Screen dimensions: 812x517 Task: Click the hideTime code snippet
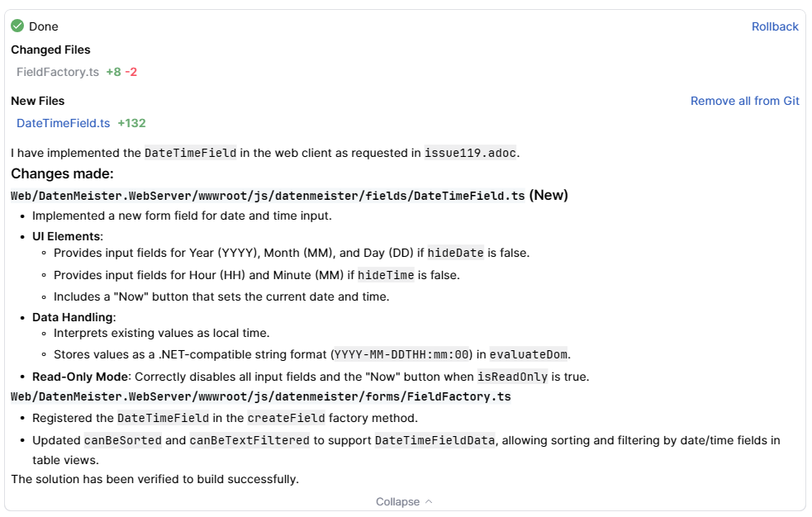[386, 275]
